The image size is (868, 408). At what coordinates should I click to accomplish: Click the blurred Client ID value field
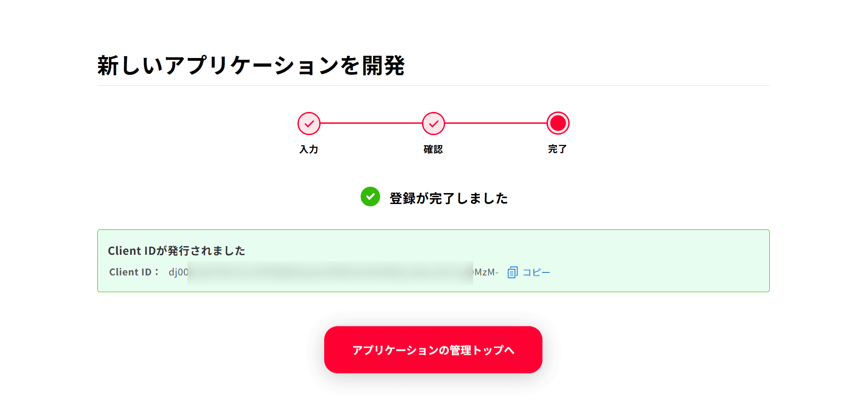[x=331, y=272]
